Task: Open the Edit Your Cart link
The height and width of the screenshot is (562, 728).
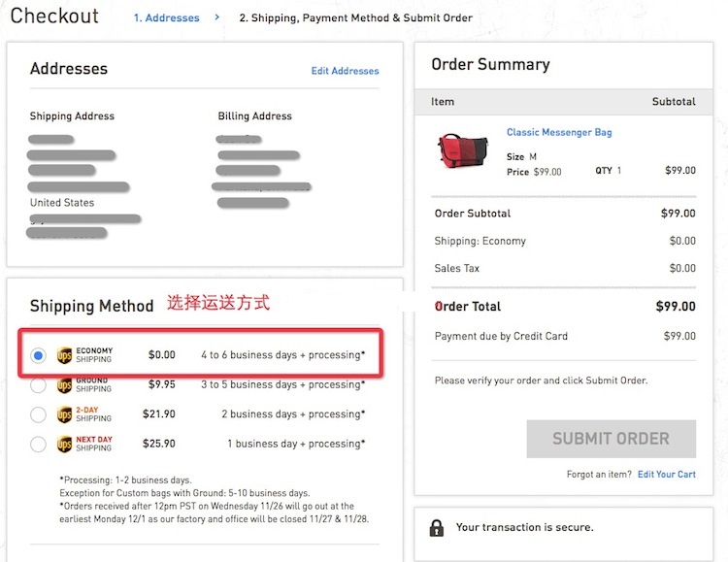Action: (x=666, y=475)
